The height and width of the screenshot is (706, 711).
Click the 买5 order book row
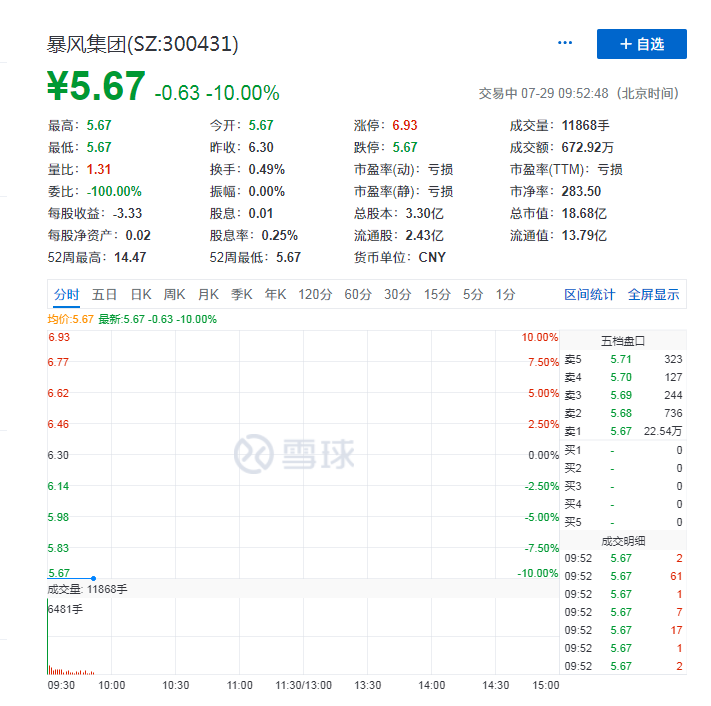tap(623, 522)
